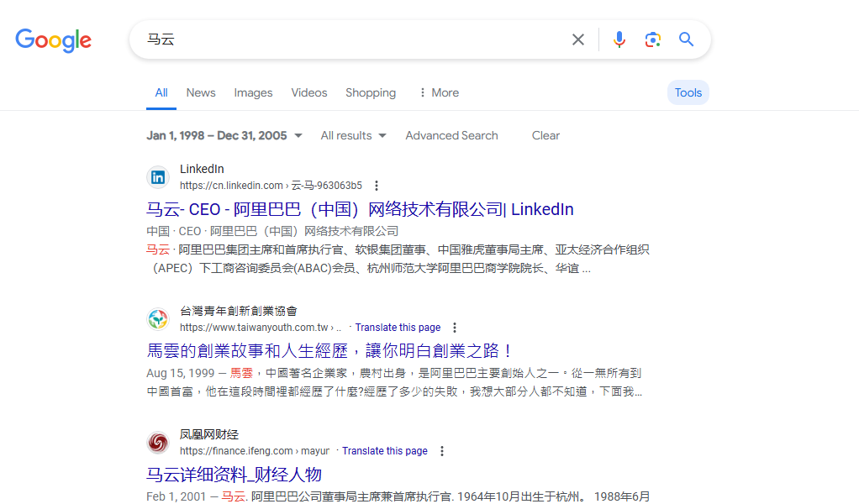The width and height of the screenshot is (859, 504).
Task: Clear the search box with X icon
Action: (578, 39)
